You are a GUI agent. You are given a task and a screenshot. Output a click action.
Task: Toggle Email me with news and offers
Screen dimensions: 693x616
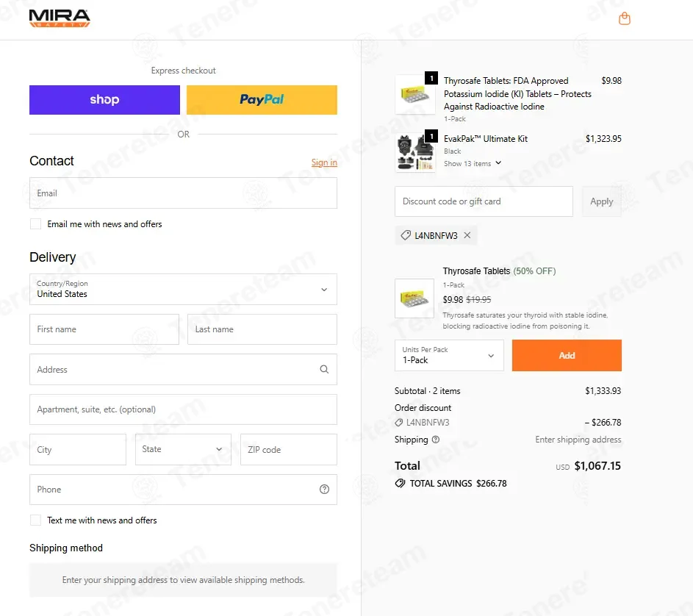coord(36,223)
